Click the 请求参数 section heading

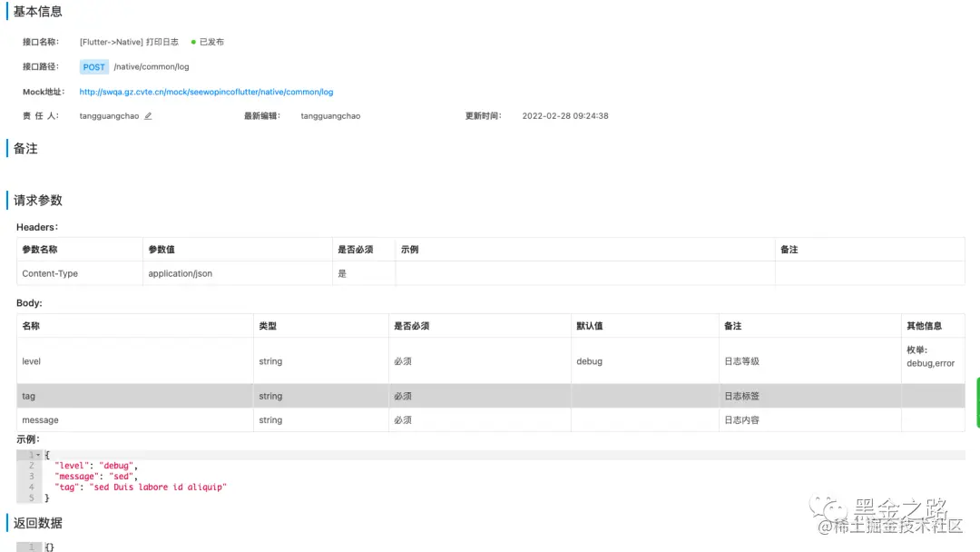point(37,200)
